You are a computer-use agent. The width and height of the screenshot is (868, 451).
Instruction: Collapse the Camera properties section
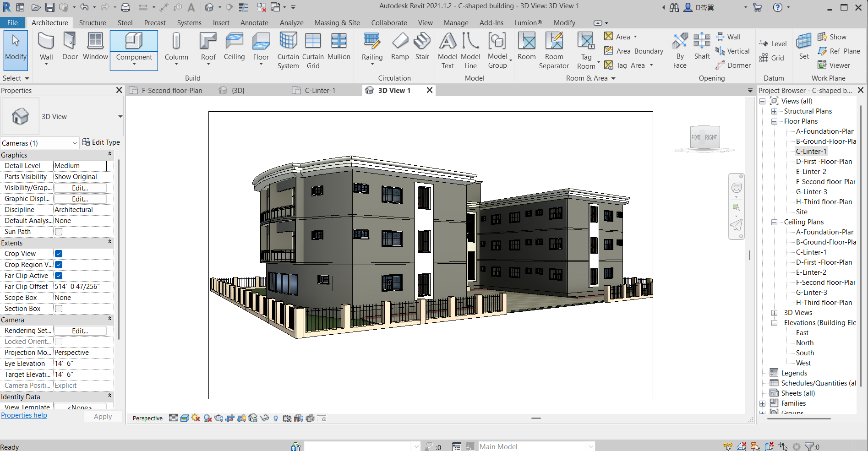pos(109,320)
